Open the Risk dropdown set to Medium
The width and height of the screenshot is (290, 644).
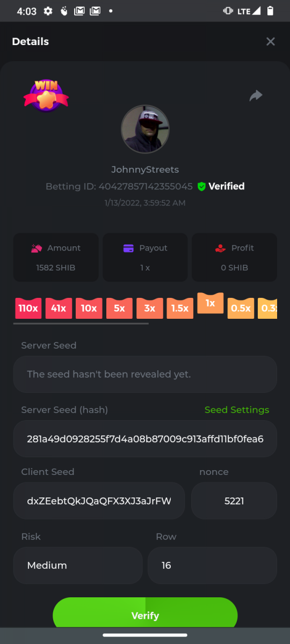(x=78, y=565)
